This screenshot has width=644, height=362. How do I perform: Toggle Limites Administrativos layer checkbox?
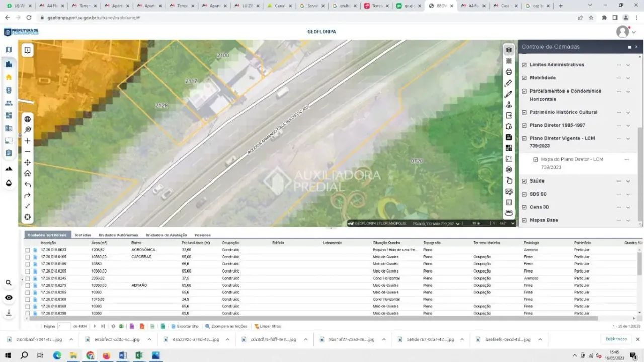click(524, 65)
